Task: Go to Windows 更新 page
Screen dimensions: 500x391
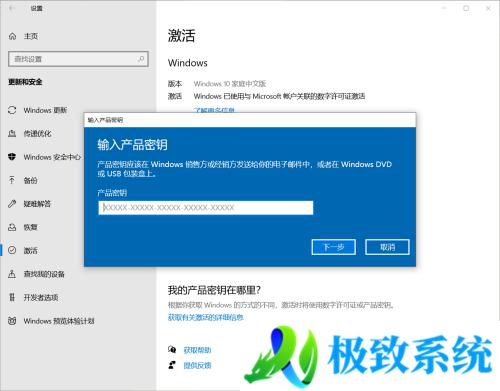Action: pyautogui.click(x=45, y=110)
